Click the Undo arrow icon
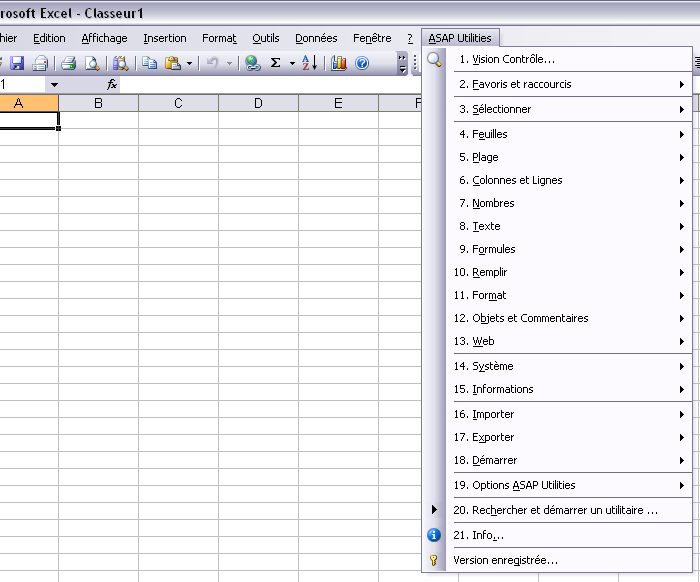Screen dimensions: 700x582 point(212,63)
